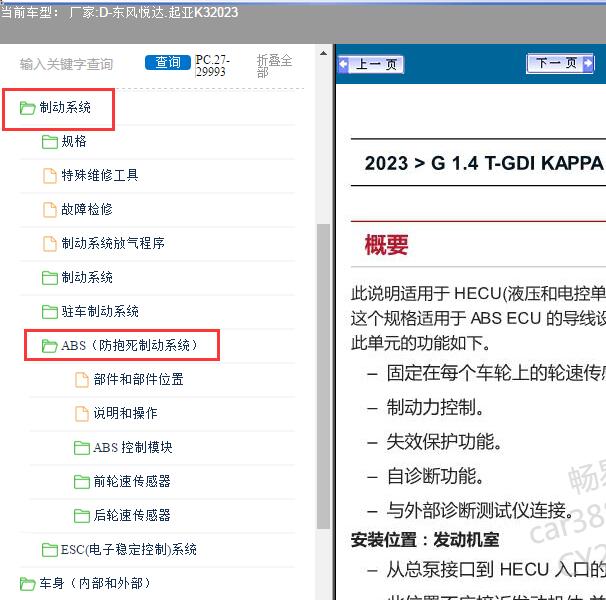Click the tree panel scrollbar thumb
Screen dimensions: 606x600
coord(323,377)
